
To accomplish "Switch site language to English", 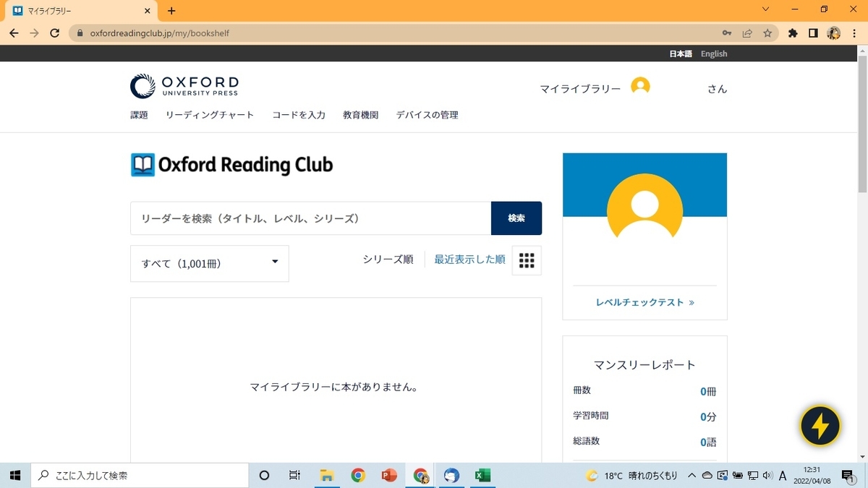I will 714,53.
